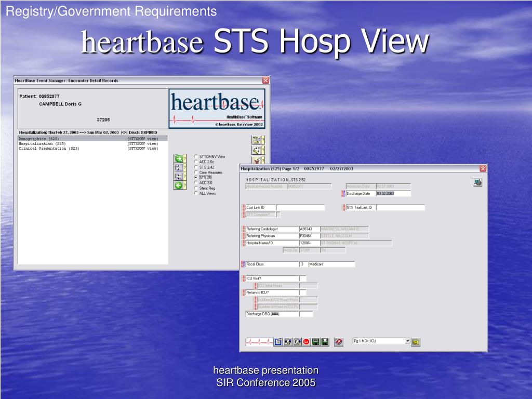Click Referring Cardiologist code field A98343
The image size is (532, 399).
(309, 229)
